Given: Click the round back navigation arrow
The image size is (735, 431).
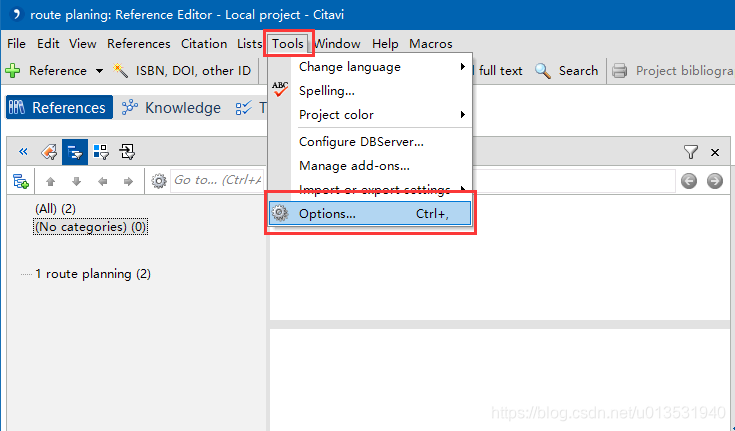Looking at the screenshot, I should [689, 181].
